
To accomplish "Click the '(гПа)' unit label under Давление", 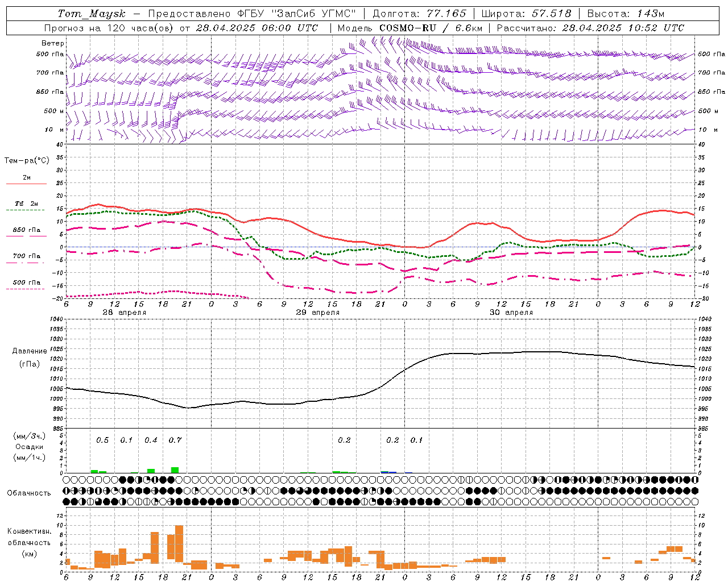I will point(29,364).
